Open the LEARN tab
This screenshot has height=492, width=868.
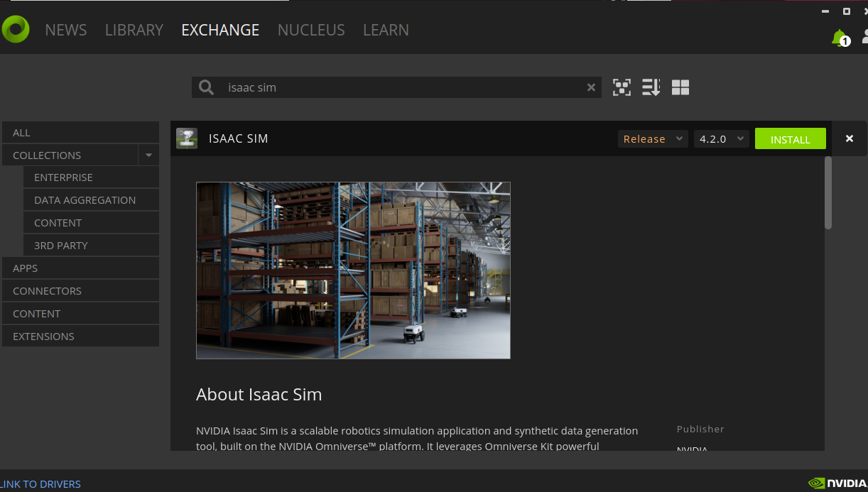(386, 30)
